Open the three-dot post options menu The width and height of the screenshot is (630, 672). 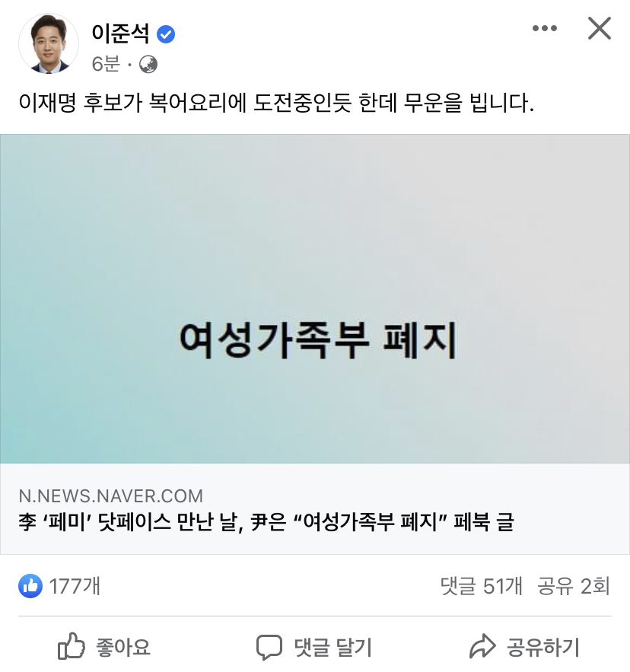tap(545, 28)
